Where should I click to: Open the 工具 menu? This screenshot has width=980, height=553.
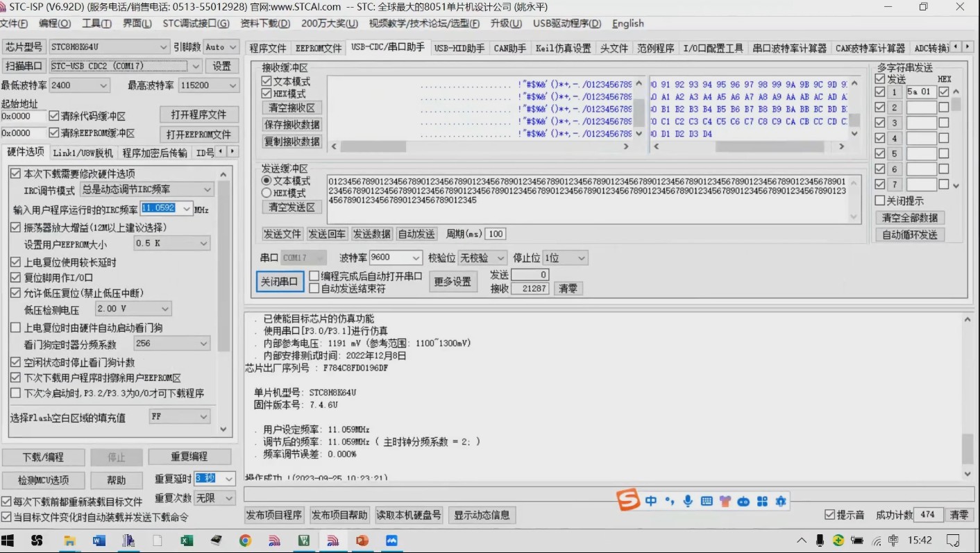[x=96, y=23]
